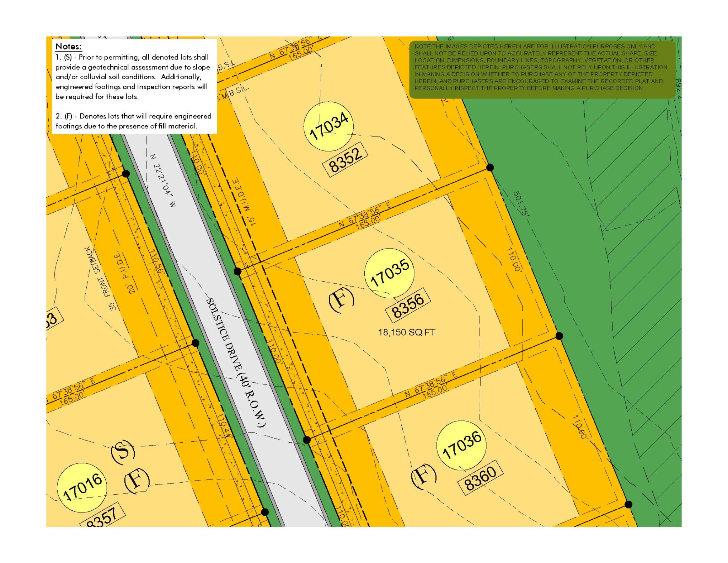This screenshot has height=563, width=728.
Task: Click the (F) marker beside lot 17036
Action: click(x=423, y=476)
